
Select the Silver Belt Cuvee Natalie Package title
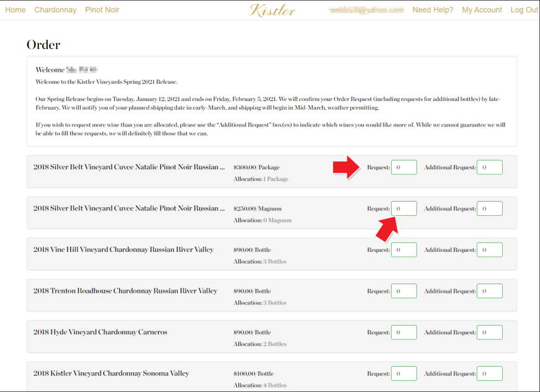[129, 167]
